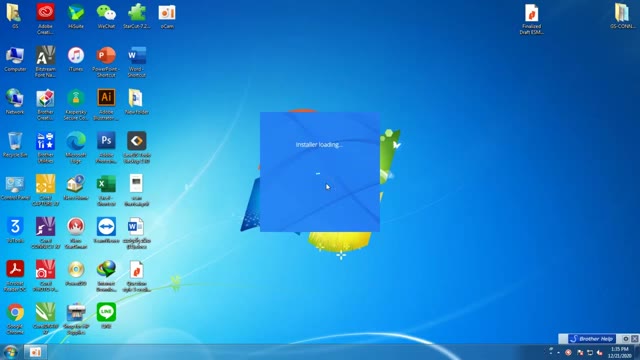Open Control Panel desktop icon

click(15, 188)
